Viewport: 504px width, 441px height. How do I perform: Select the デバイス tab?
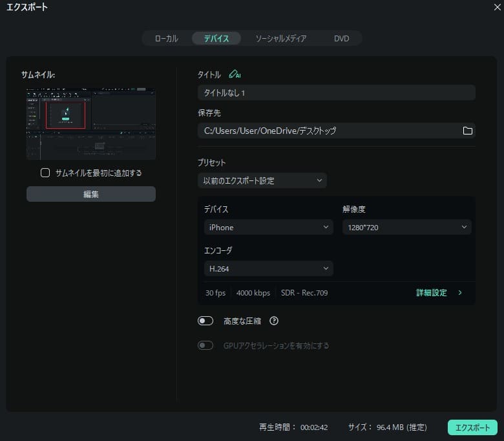216,39
